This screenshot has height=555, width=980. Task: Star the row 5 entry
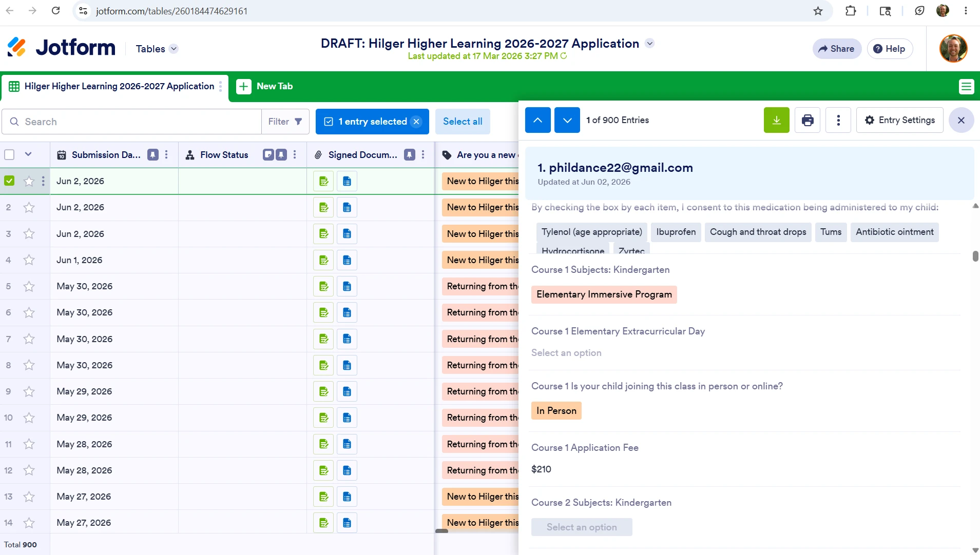tap(29, 286)
